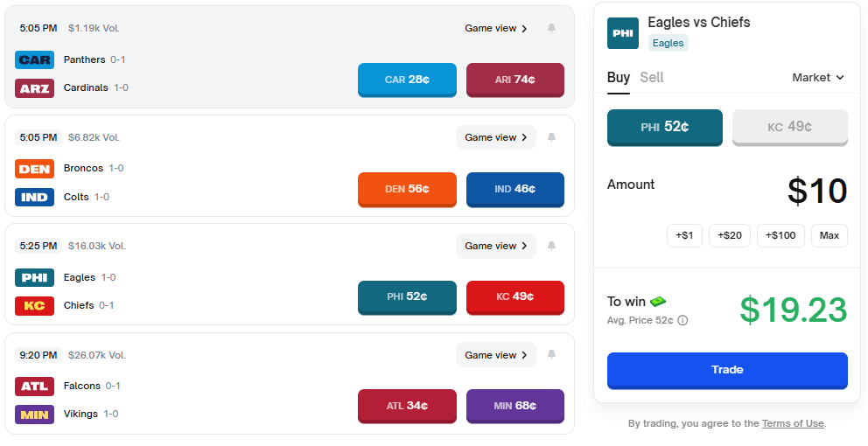This screenshot has height=446, width=868.
Task: Select the DEN 56¢ outcome
Action: click(407, 189)
